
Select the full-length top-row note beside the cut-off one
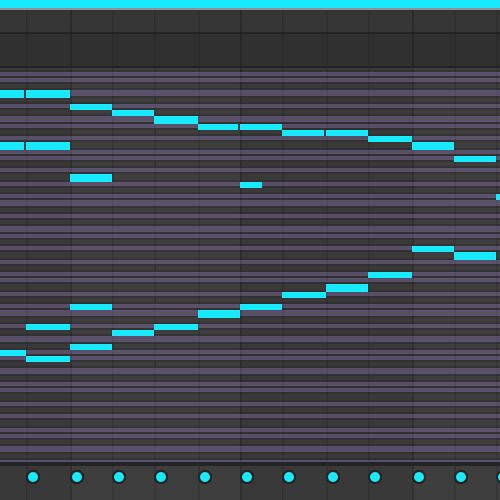coord(48,94)
